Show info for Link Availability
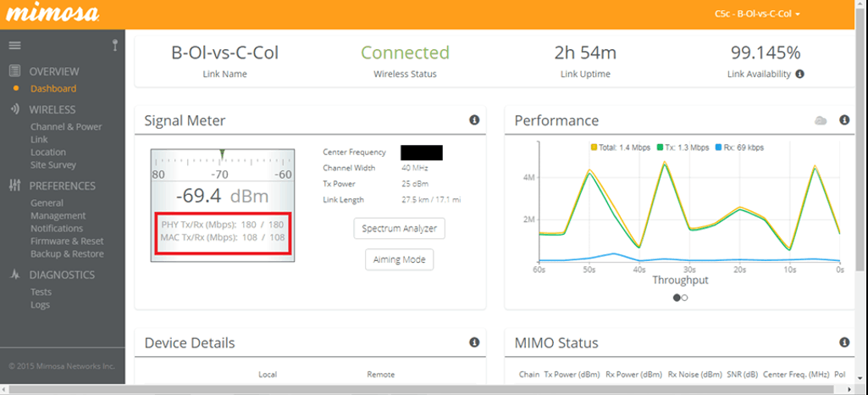Viewport: 868px width, 395px height. pyautogui.click(x=799, y=74)
